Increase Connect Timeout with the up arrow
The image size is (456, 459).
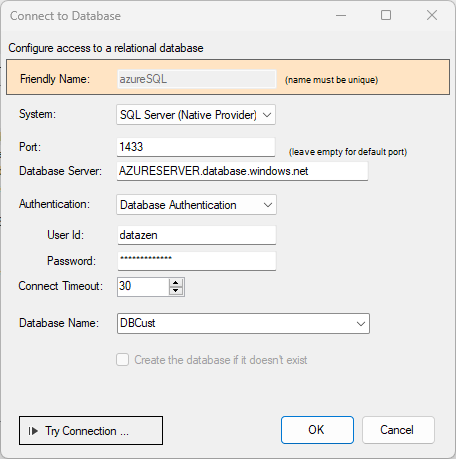(176, 283)
